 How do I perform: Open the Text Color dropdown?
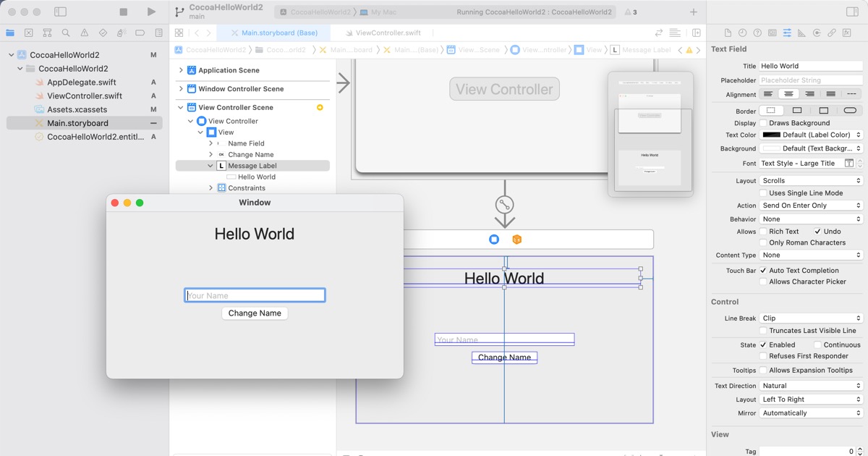(x=812, y=135)
